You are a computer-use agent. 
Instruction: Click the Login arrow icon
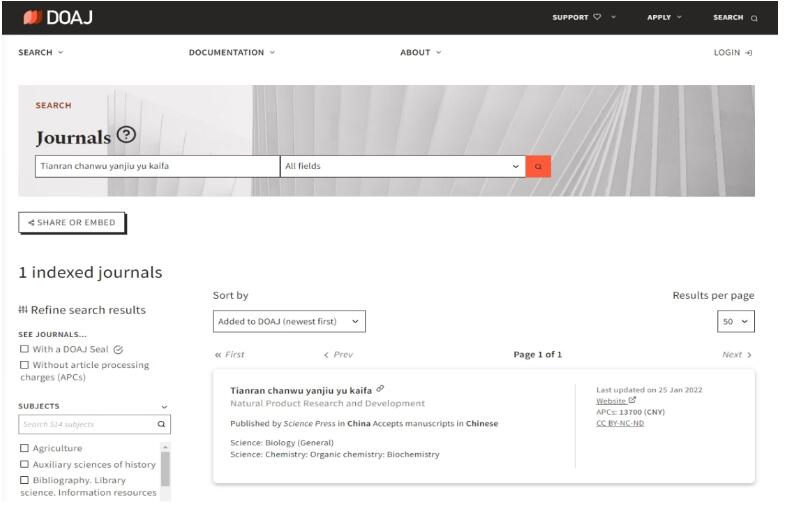coord(748,53)
